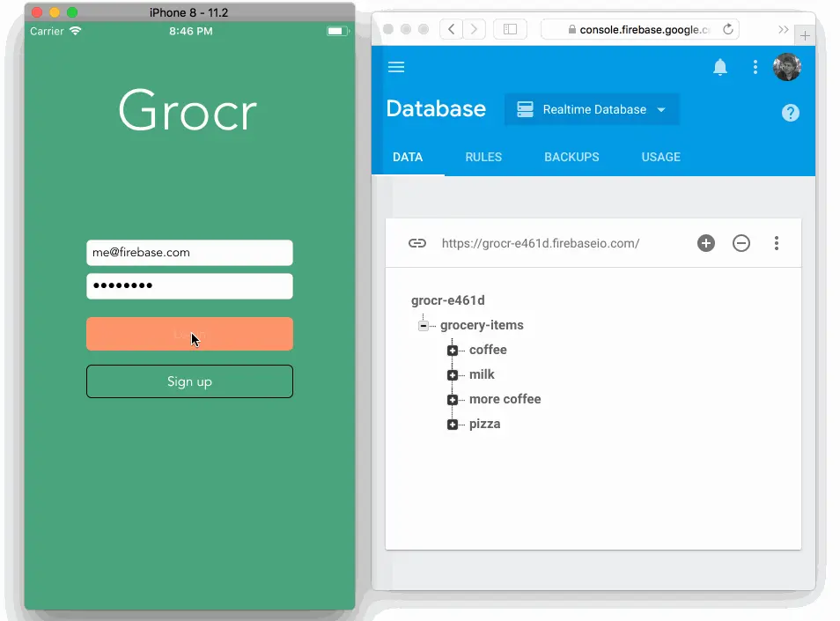Tap the orange Login button

(x=189, y=334)
